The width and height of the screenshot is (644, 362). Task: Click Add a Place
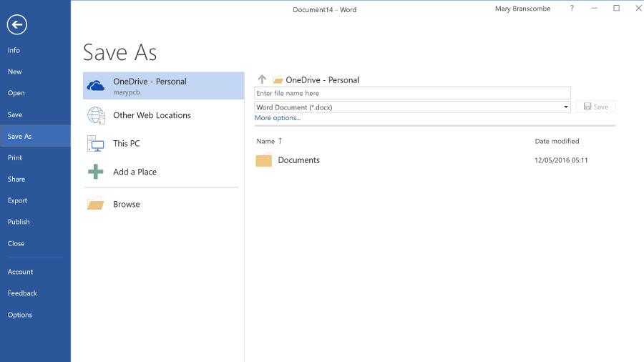[x=163, y=172]
